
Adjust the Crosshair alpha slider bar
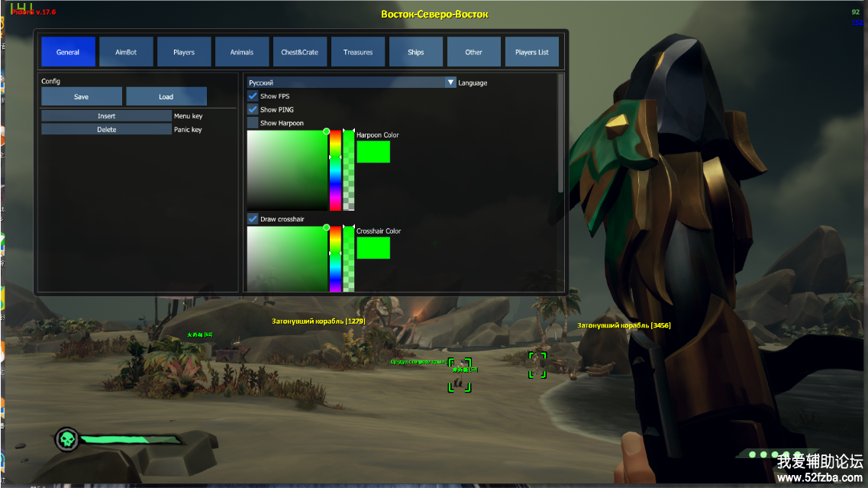coord(349,259)
